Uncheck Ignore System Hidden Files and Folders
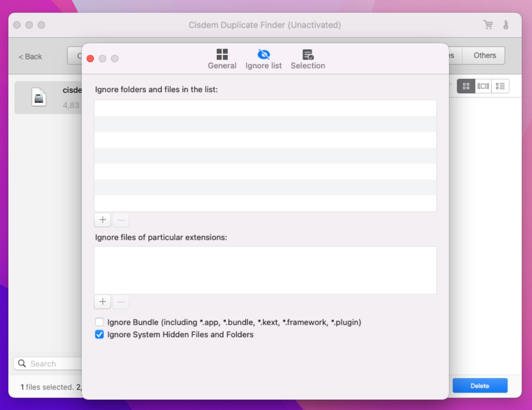Image resolution: width=532 pixels, height=410 pixels. point(100,334)
